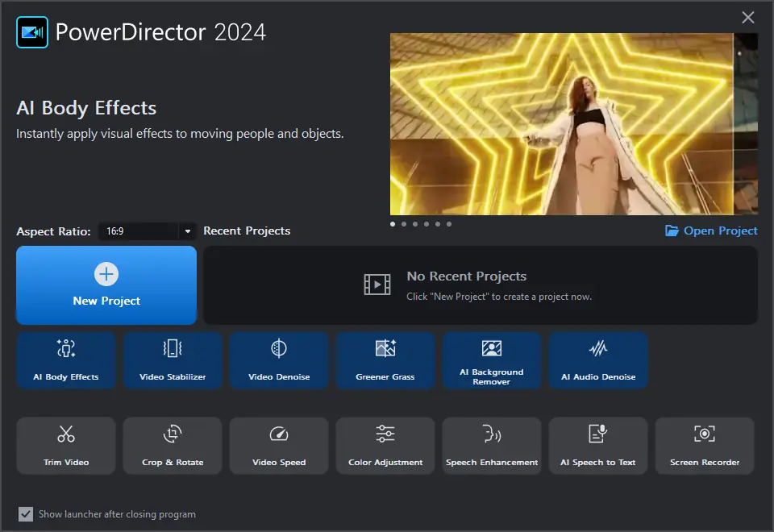Select the Greener Grass tool
The image size is (774, 532).
[x=385, y=360]
